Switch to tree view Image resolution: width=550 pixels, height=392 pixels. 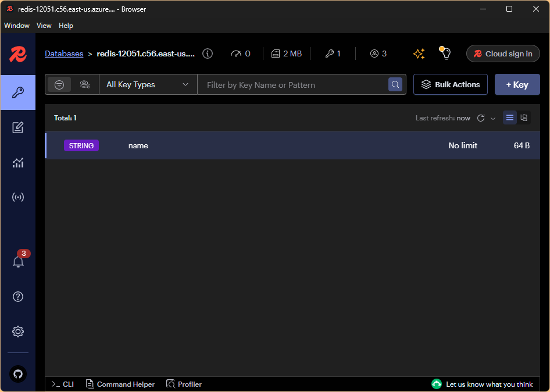coord(524,118)
